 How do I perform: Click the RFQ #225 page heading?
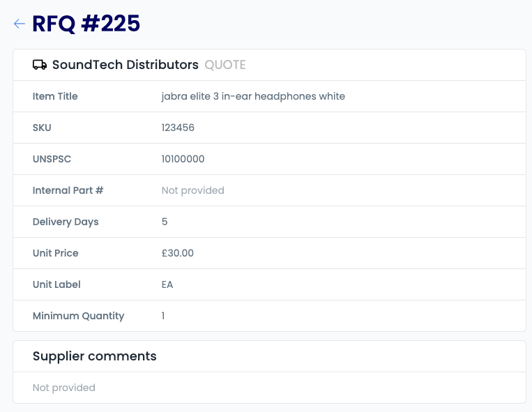click(86, 24)
